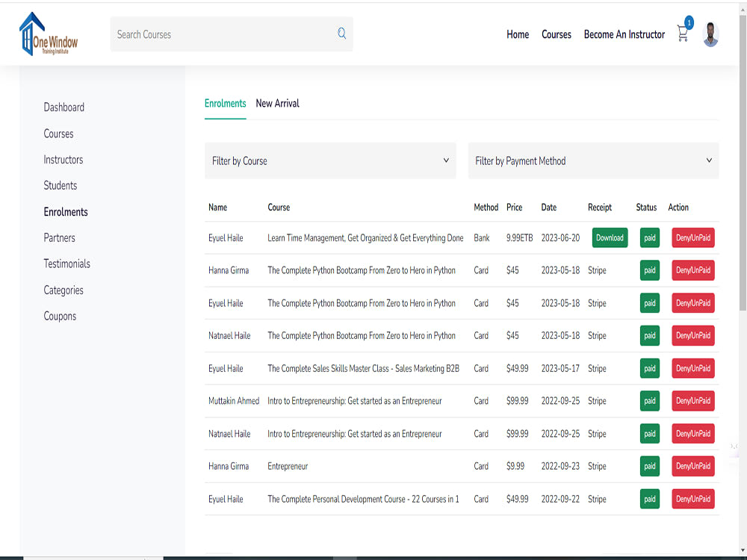Select the Enrolments tab
This screenshot has height=560, width=747.
pos(225,103)
